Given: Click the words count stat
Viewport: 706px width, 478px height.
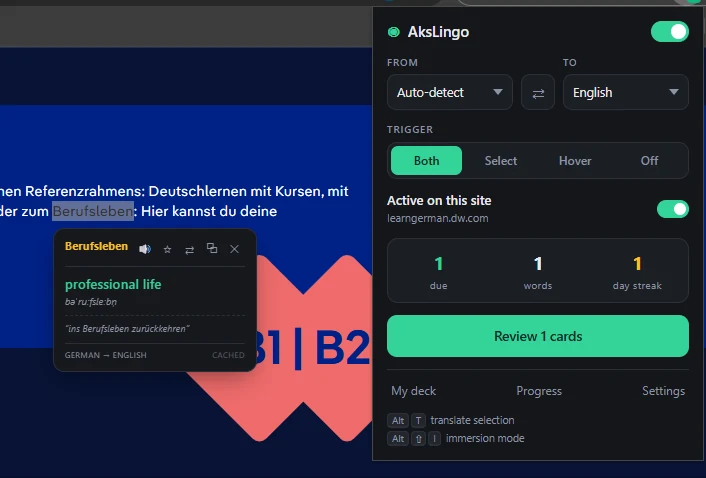Looking at the screenshot, I should 538,271.
